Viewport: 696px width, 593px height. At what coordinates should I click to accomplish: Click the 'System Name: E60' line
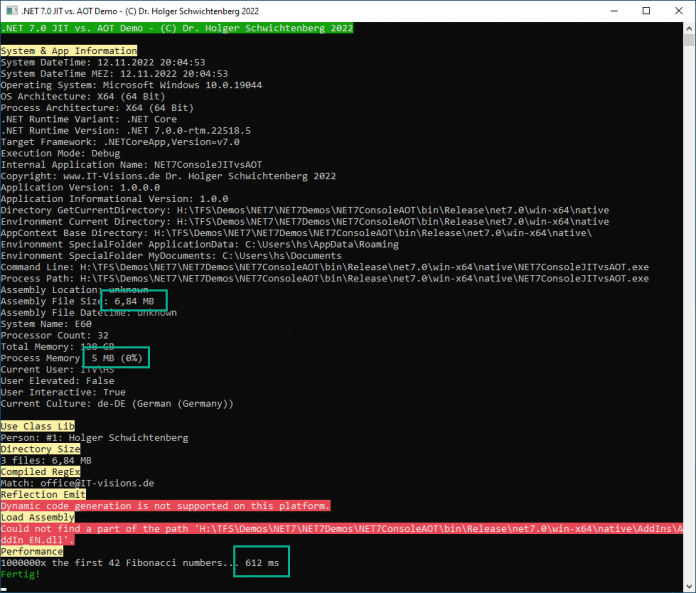(x=46, y=324)
